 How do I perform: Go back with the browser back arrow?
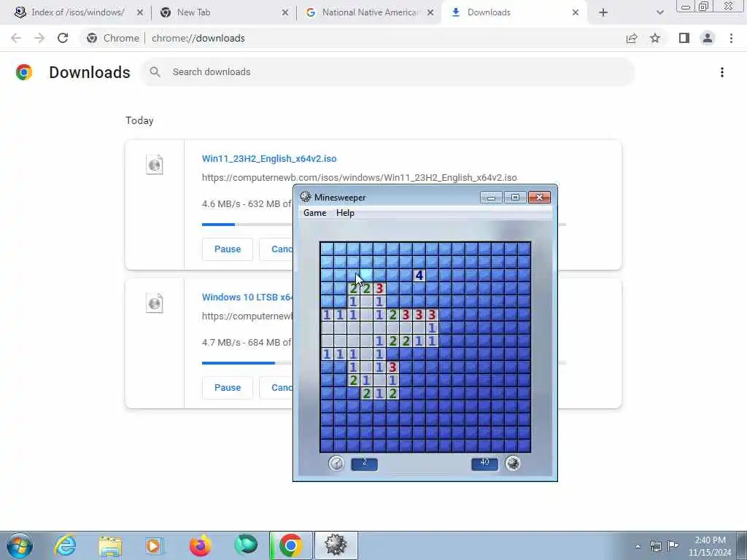(16, 38)
